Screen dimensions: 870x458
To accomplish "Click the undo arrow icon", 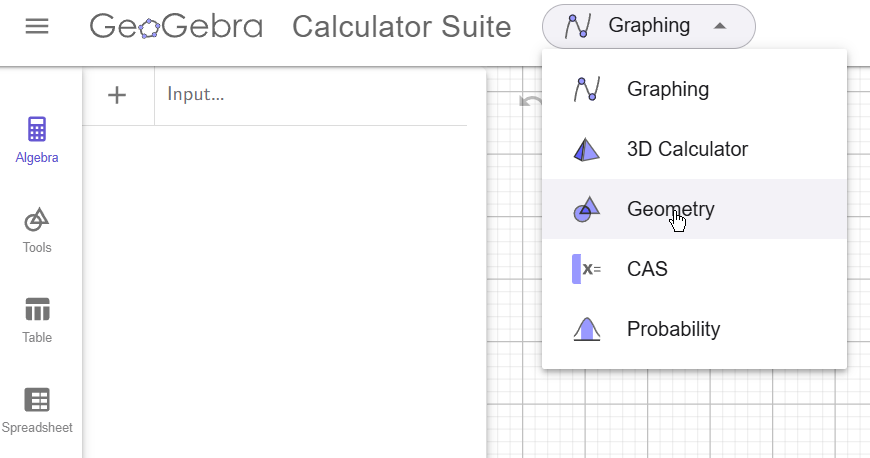I will 530,100.
